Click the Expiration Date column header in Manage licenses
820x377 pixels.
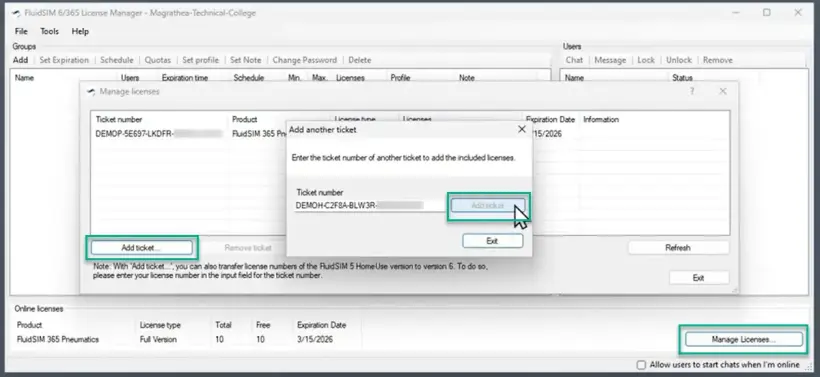pyautogui.click(x=550, y=120)
